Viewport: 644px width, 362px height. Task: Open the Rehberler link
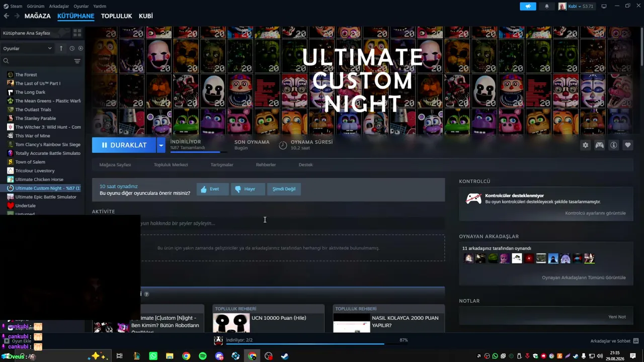click(266, 165)
